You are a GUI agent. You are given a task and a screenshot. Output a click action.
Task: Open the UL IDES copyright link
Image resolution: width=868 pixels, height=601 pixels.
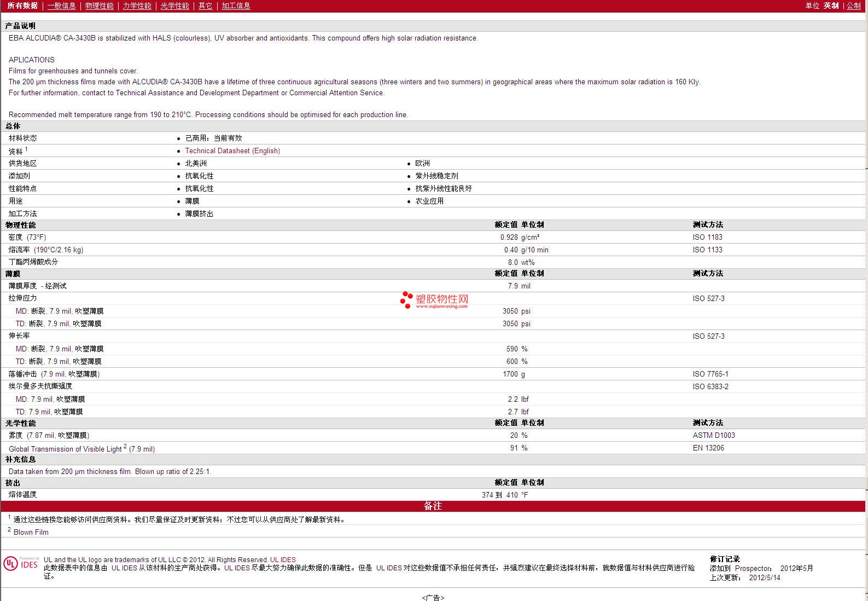pyautogui.click(x=283, y=559)
